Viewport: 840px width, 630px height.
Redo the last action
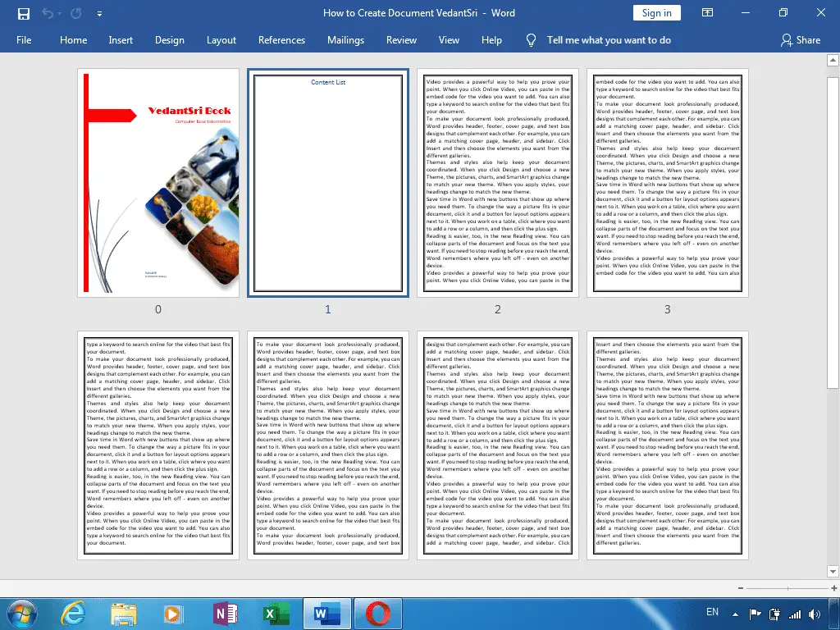pyautogui.click(x=76, y=13)
